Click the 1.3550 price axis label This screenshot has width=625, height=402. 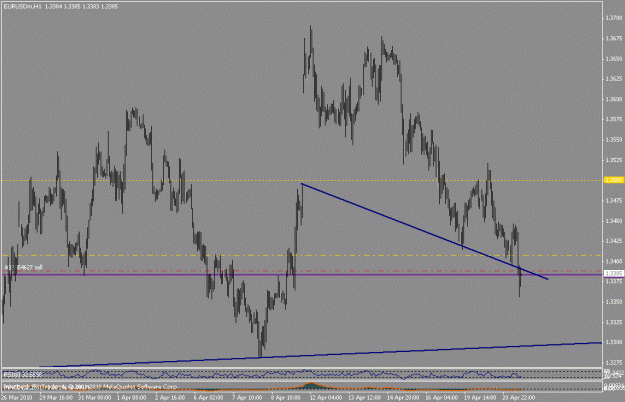tap(613, 140)
